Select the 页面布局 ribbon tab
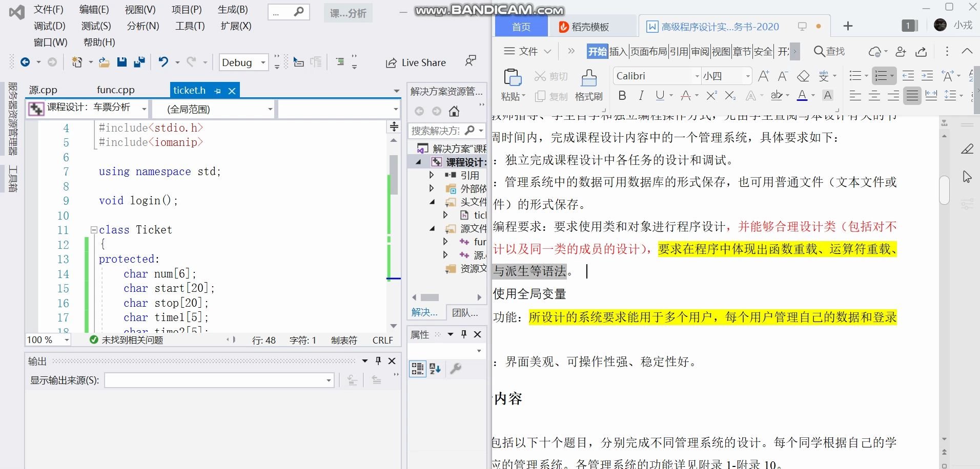Screen dimensions: 980x469 tap(648, 51)
